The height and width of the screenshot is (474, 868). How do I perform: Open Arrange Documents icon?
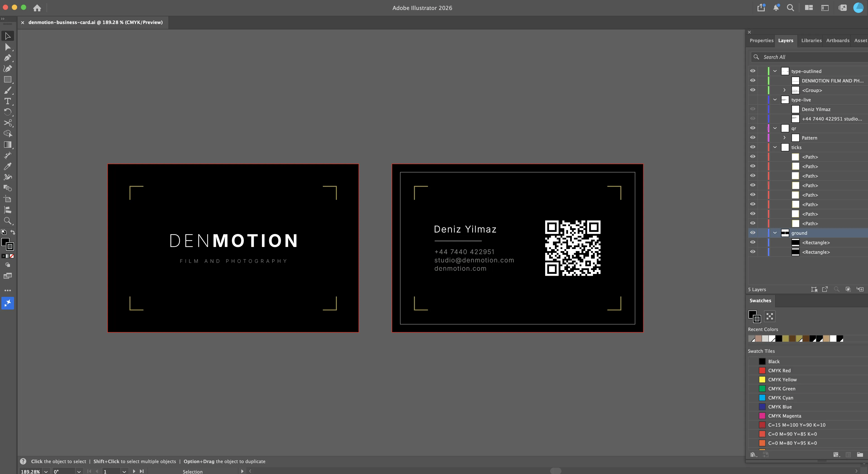[809, 7]
